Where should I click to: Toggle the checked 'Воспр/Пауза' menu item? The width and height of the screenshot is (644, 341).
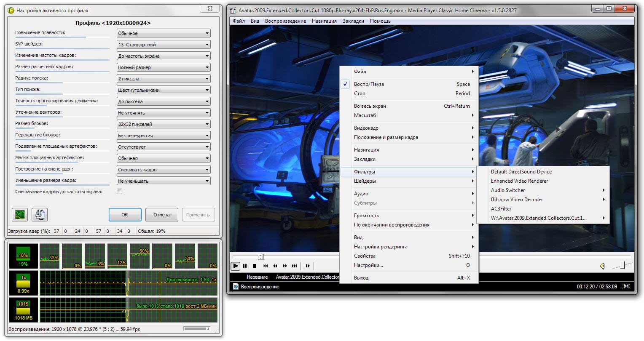click(x=369, y=84)
